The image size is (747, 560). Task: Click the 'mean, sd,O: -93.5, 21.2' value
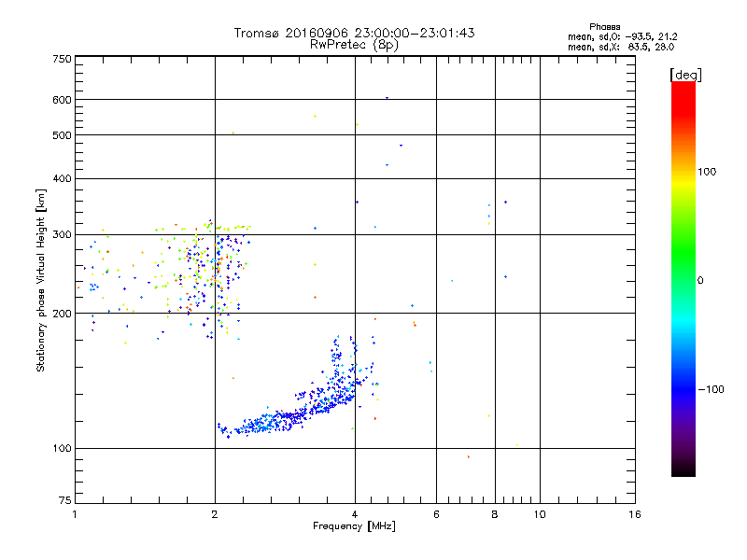622,36
